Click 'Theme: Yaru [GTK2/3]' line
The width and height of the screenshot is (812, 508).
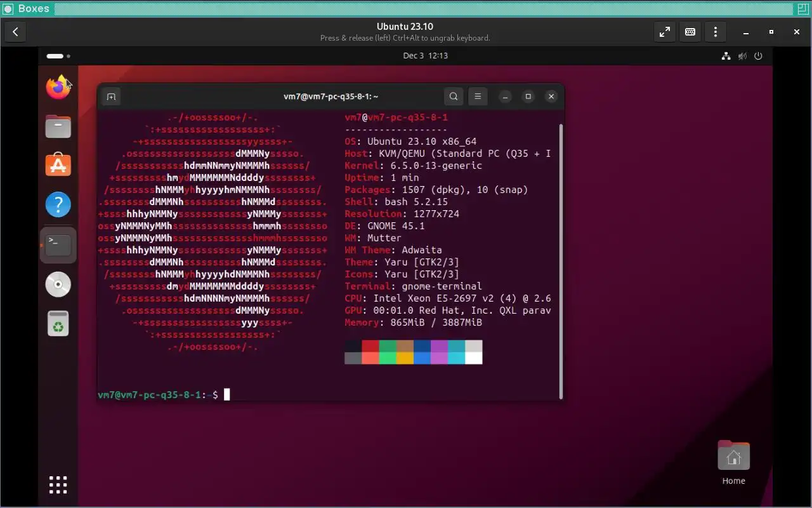(x=402, y=262)
